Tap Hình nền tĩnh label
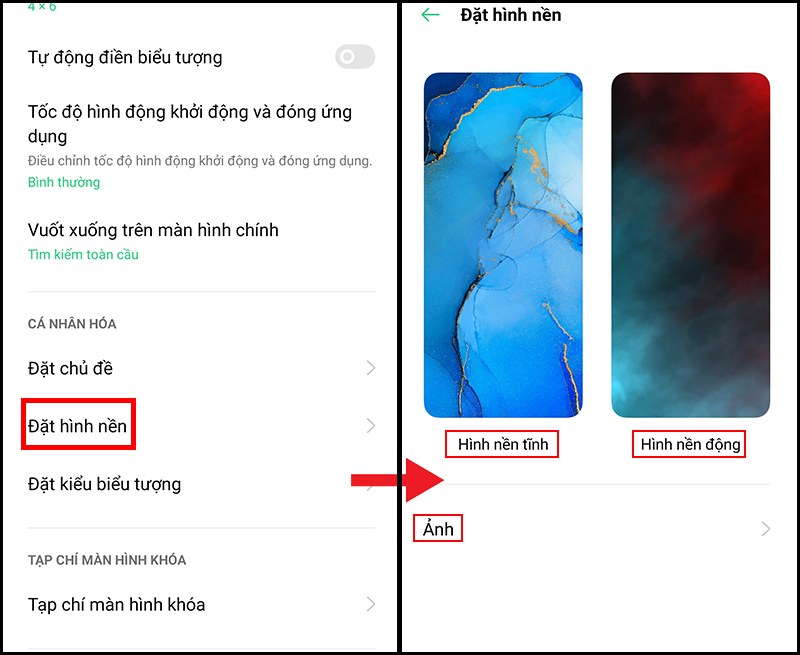Image resolution: width=800 pixels, height=655 pixels. (x=503, y=444)
